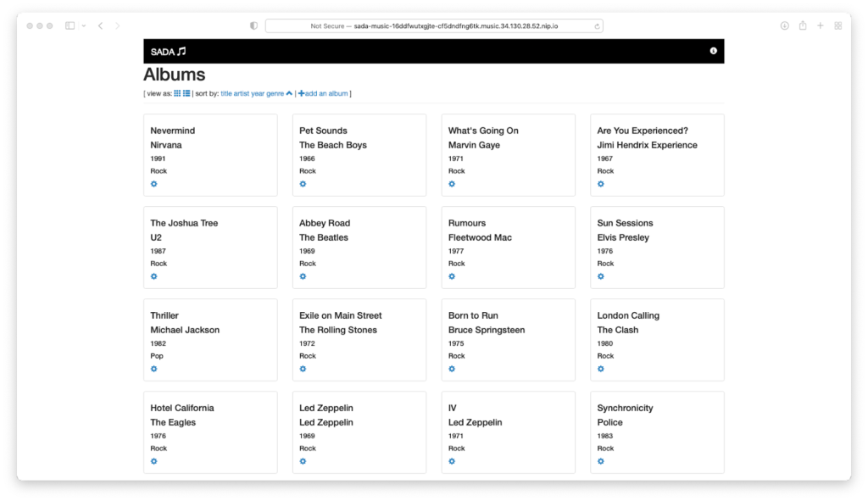Select the Police artist text

(609, 422)
